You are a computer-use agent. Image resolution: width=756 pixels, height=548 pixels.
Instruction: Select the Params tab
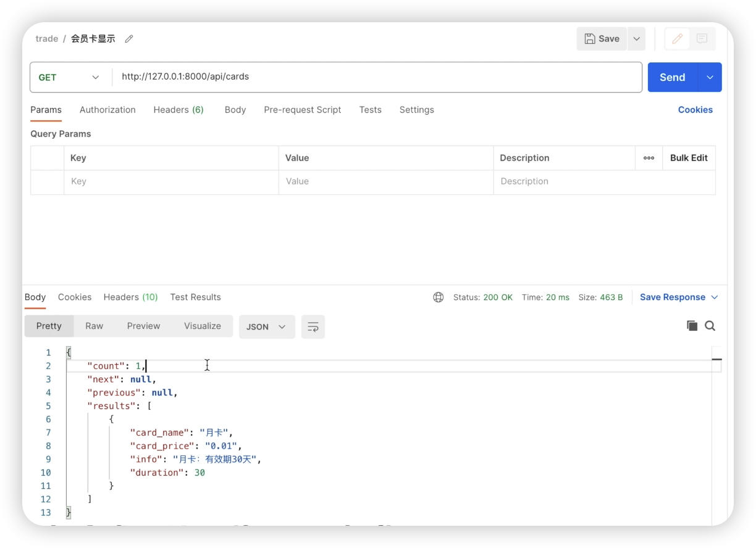coord(46,110)
